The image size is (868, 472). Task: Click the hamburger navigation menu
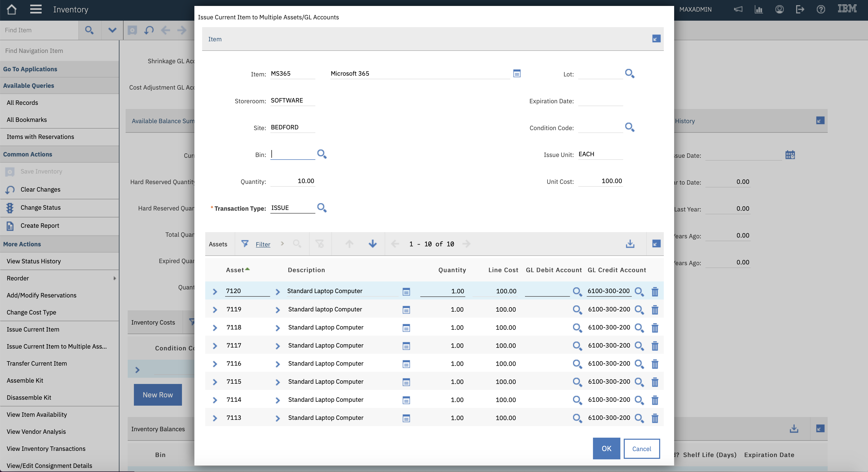point(36,9)
